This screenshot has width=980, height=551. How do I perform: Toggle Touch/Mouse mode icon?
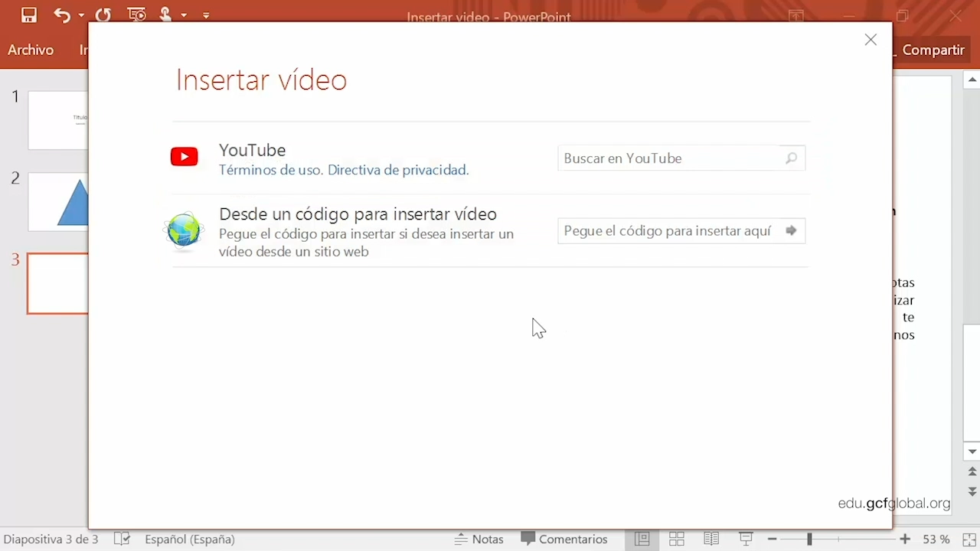(x=165, y=15)
